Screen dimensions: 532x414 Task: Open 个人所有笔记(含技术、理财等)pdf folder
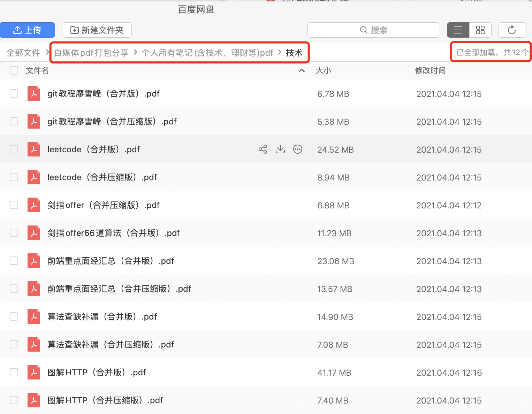(207, 53)
